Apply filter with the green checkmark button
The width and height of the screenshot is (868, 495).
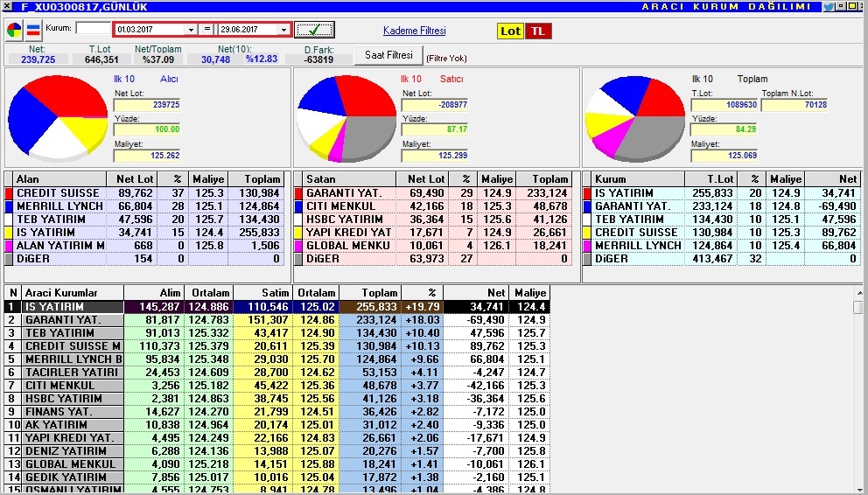[314, 30]
